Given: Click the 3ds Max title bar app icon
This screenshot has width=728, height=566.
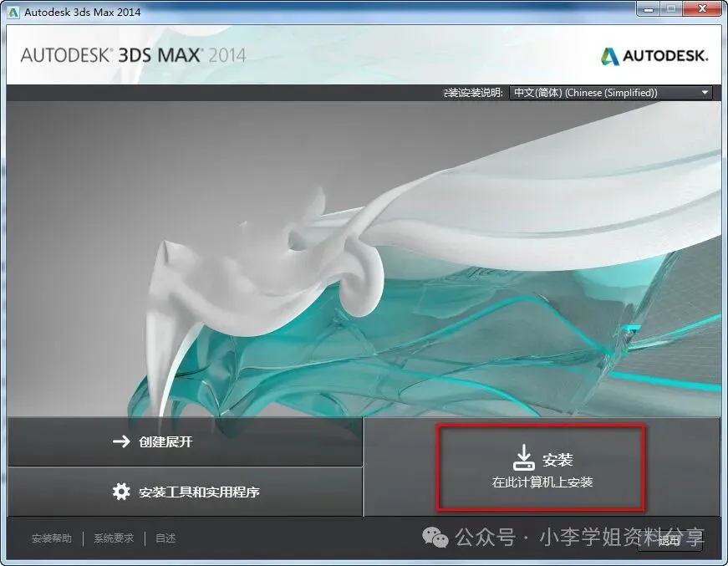Looking at the screenshot, I should (x=13, y=12).
